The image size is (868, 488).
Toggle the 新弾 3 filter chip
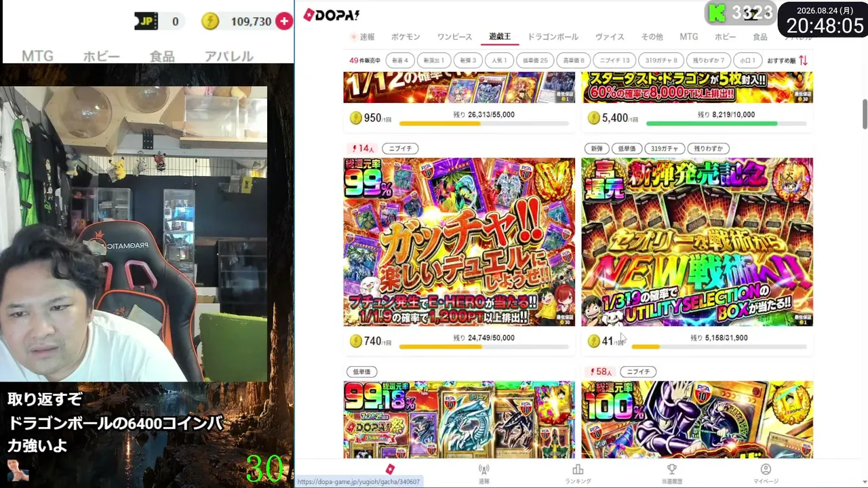click(467, 60)
